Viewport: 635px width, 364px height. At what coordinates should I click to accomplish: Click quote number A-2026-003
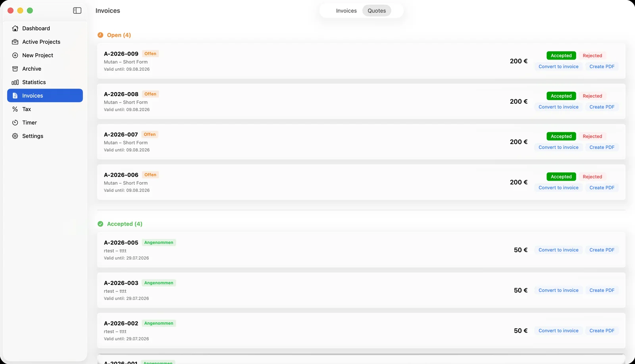pyautogui.click(x=121, y=283)
